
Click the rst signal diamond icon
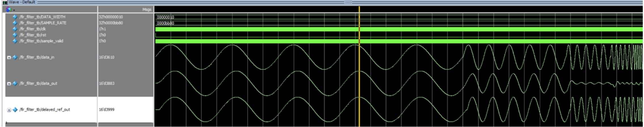(15, 35)
